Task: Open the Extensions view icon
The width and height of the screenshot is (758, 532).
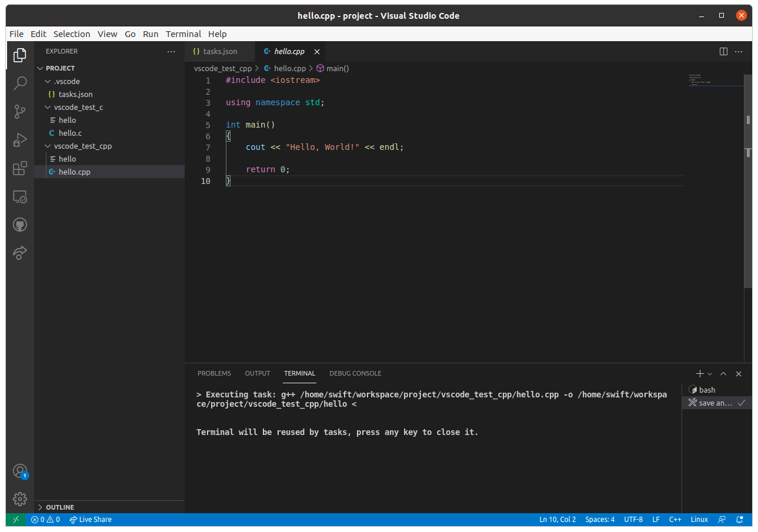Action: click(x=20, y=168)
